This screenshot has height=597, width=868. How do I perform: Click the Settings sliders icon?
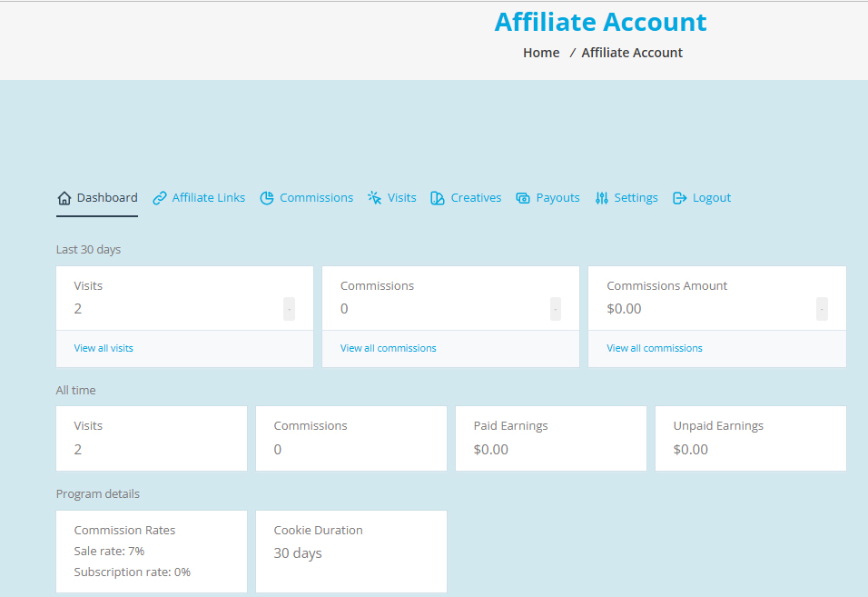(602, 198)
